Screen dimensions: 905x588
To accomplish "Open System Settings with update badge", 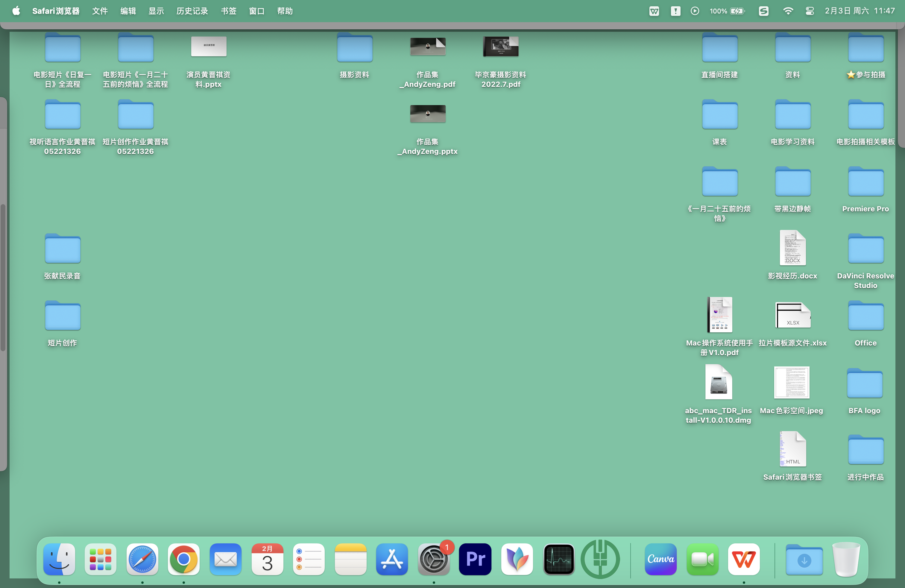I will (433, 559).
